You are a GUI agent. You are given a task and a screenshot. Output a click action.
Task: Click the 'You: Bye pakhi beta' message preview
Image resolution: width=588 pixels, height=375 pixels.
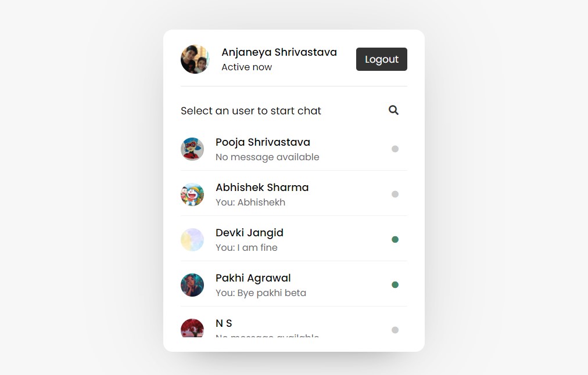point(261,293)
